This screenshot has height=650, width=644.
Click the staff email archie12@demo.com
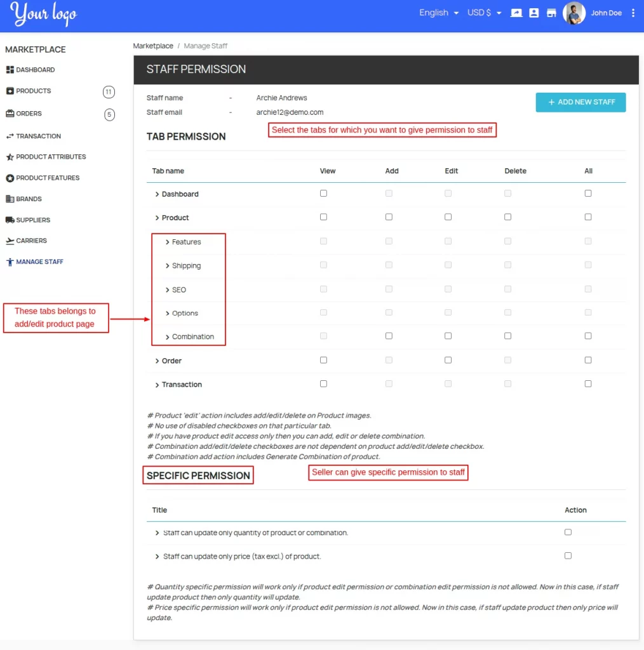coord(290,112)
